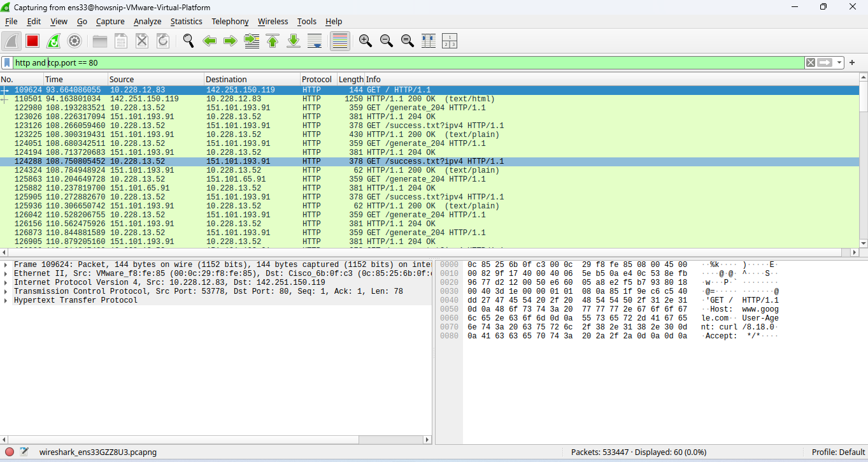Sort packets by the Protocol column
Screen dimensions: 868x462
click(318, 79)
